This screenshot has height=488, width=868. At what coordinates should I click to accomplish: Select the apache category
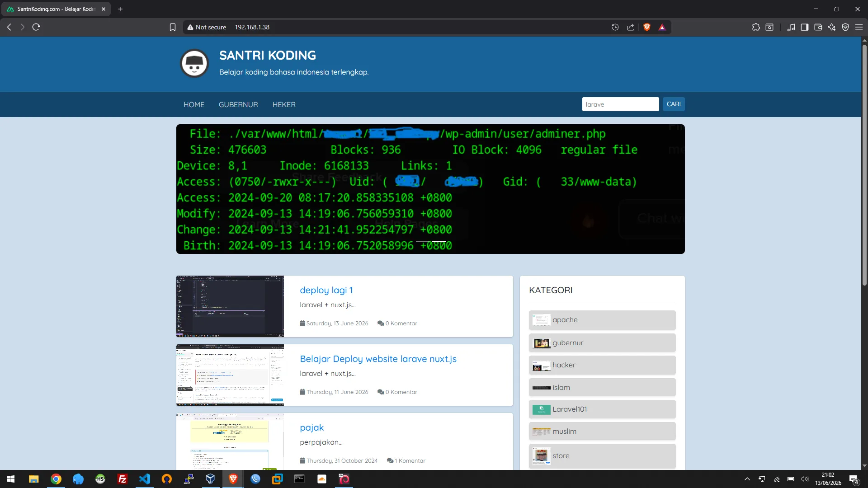click(602, 320)
